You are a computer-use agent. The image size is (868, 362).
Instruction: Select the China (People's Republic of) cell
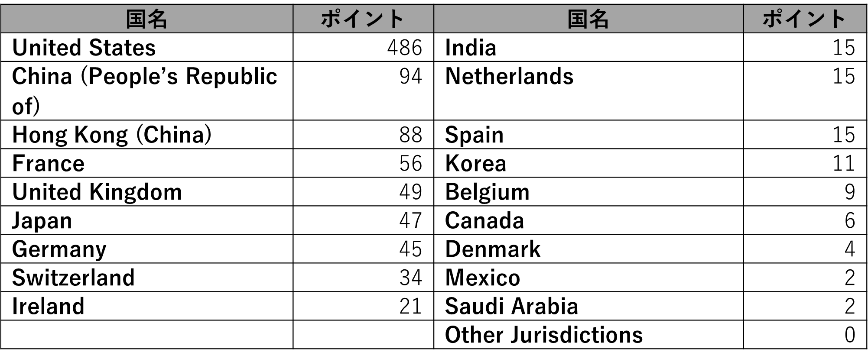(147, 91)
